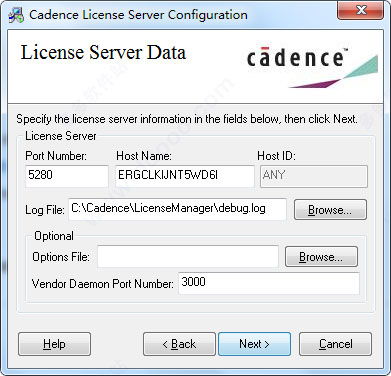
Task: Browse for the Log File
Action: point(330,210)
